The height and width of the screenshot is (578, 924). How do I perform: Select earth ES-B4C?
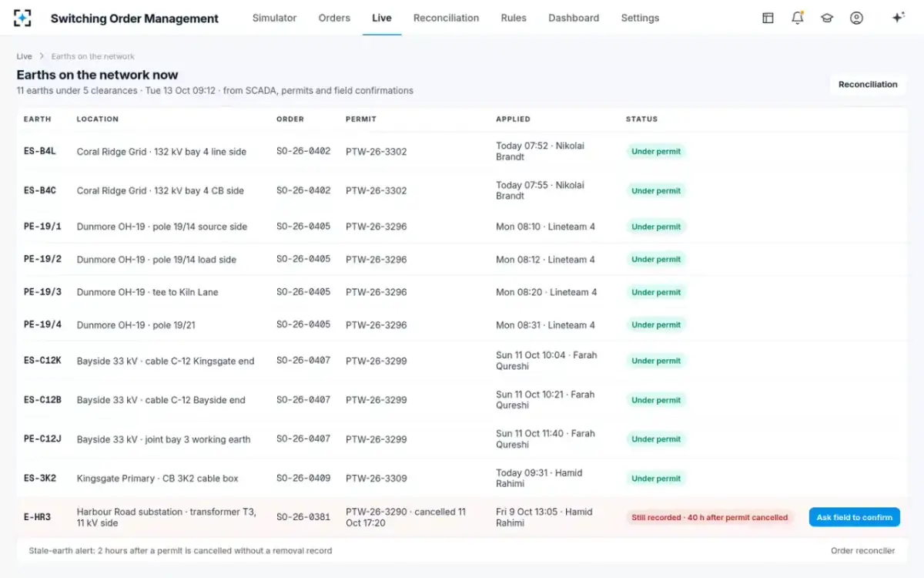click(40, 190)
